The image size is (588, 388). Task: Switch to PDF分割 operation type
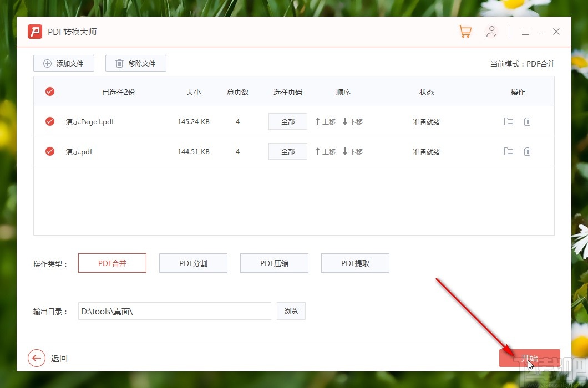[193, 263]
